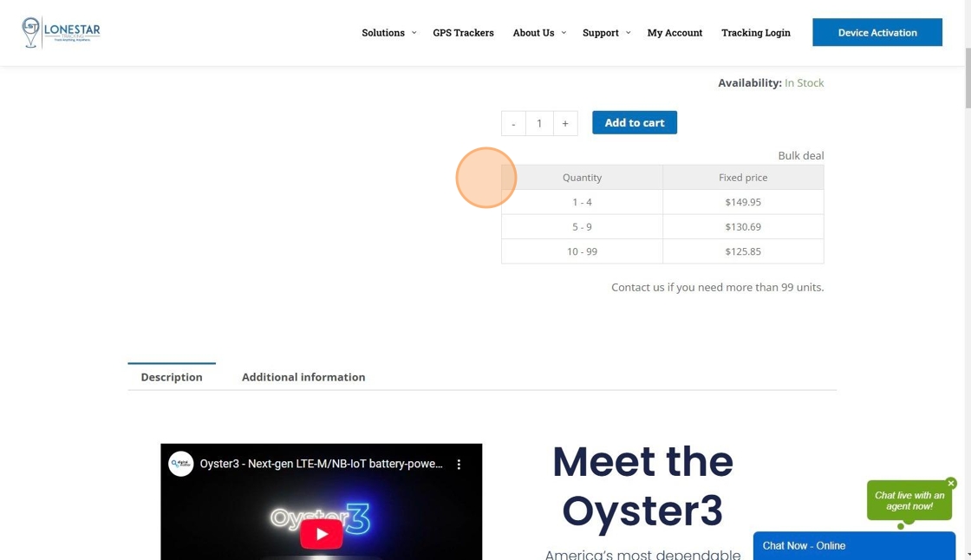Click Contact us if you need more text
The height and width of the screenshot is (560, 971).
click(718, 288)
